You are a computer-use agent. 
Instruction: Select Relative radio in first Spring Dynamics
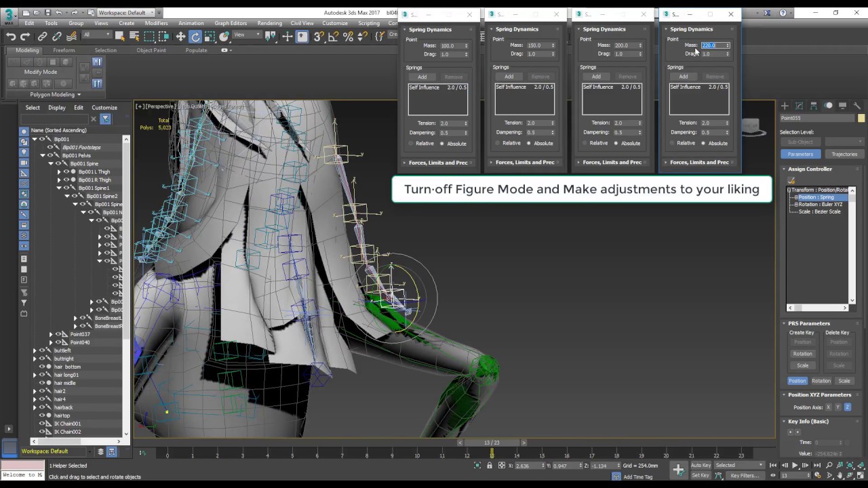click(411, 144)
